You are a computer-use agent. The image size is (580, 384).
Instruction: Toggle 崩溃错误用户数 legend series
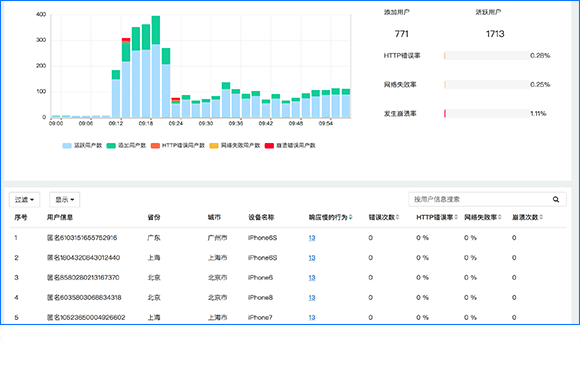[x=290, y=145]
